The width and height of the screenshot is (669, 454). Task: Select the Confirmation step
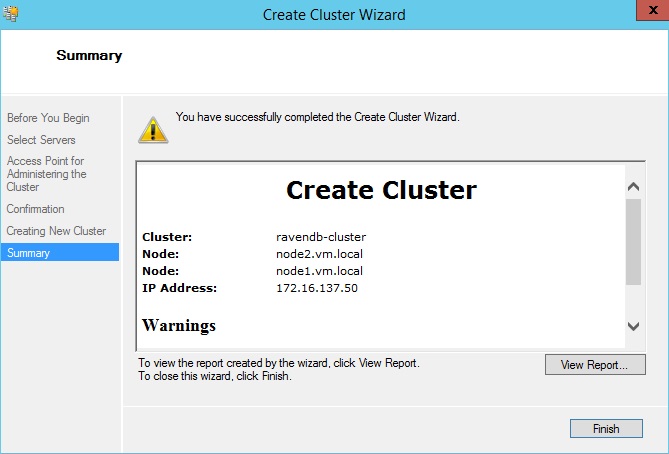[35, 209]
